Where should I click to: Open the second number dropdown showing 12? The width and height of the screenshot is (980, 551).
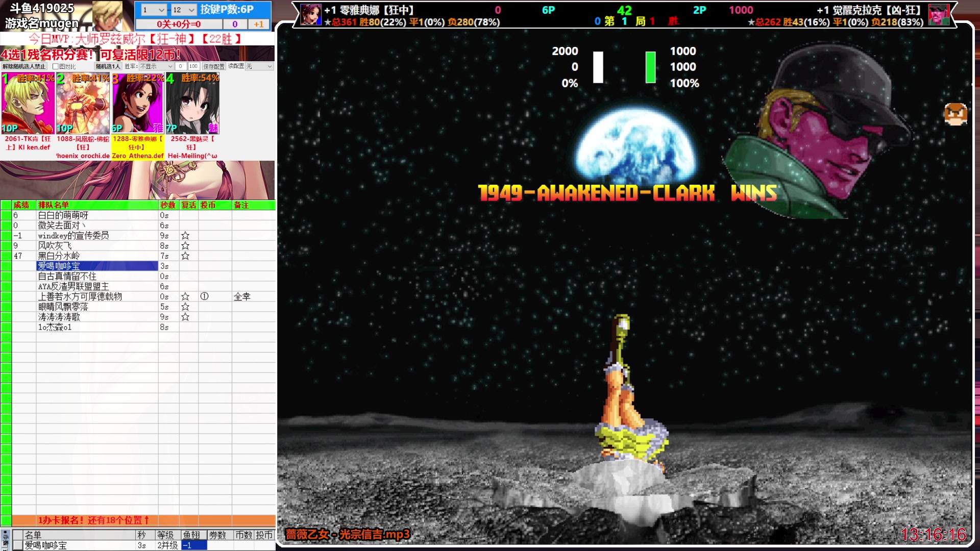tap(183, 10)
